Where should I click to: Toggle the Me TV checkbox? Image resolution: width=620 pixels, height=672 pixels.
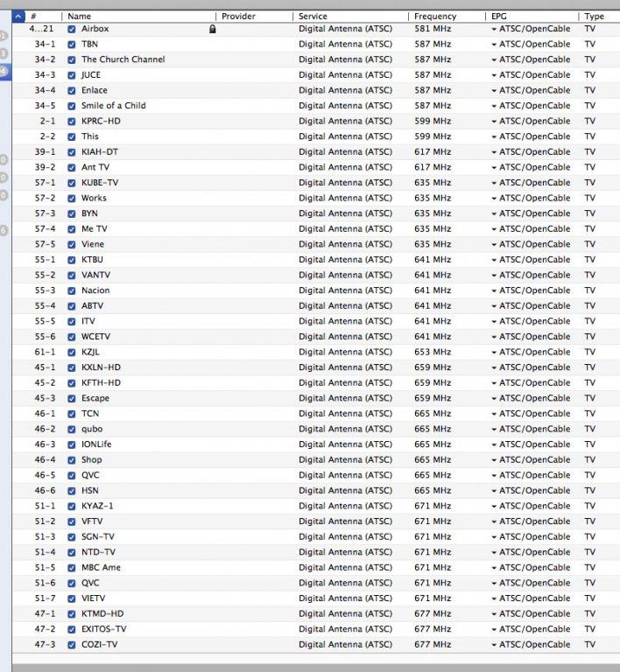pos(72,229)
